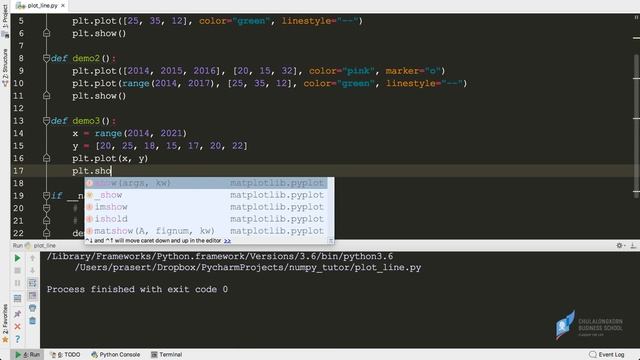Close the plot_line.py editor tab
This screenshot has width=640, height=360.
[63, 6]
